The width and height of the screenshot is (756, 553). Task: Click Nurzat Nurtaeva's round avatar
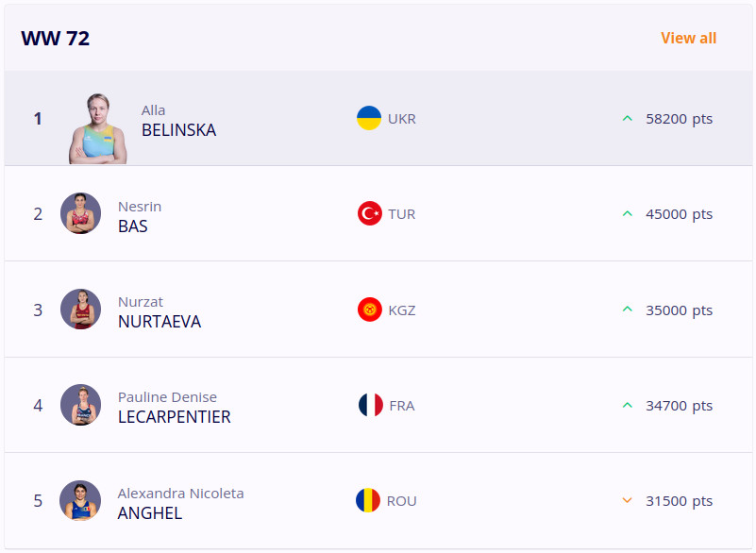tap(80, 310)
